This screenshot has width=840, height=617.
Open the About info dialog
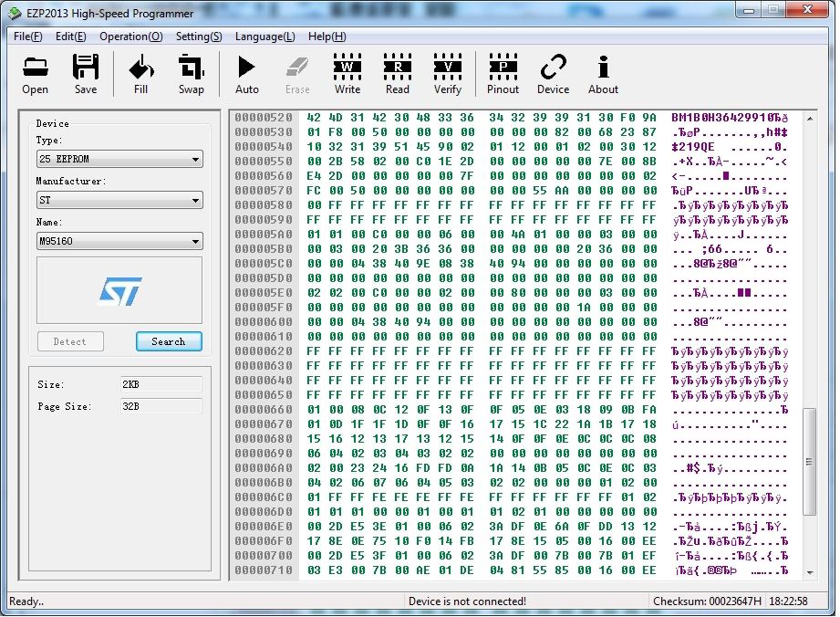(x=603, y=73)
